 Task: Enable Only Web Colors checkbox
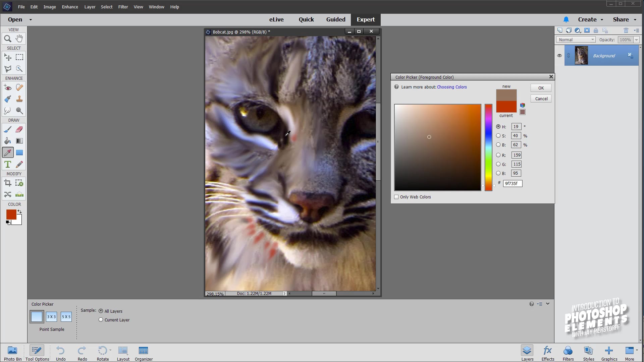(x=396, y=197)
